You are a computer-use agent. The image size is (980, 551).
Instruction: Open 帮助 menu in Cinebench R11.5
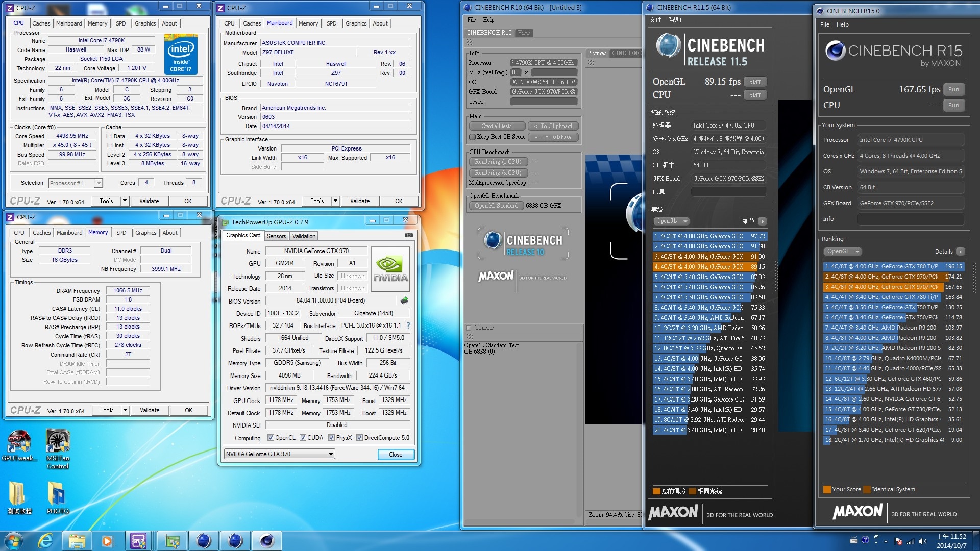675,20
